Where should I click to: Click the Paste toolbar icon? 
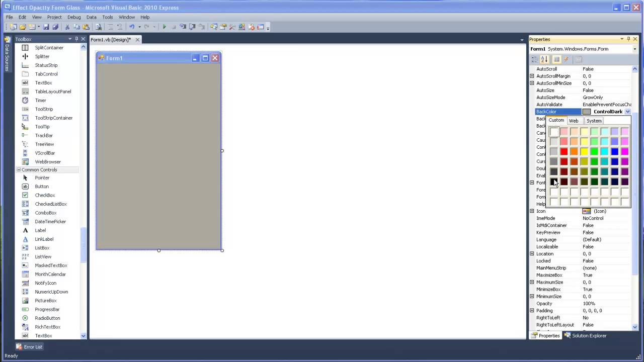point(86,27)
